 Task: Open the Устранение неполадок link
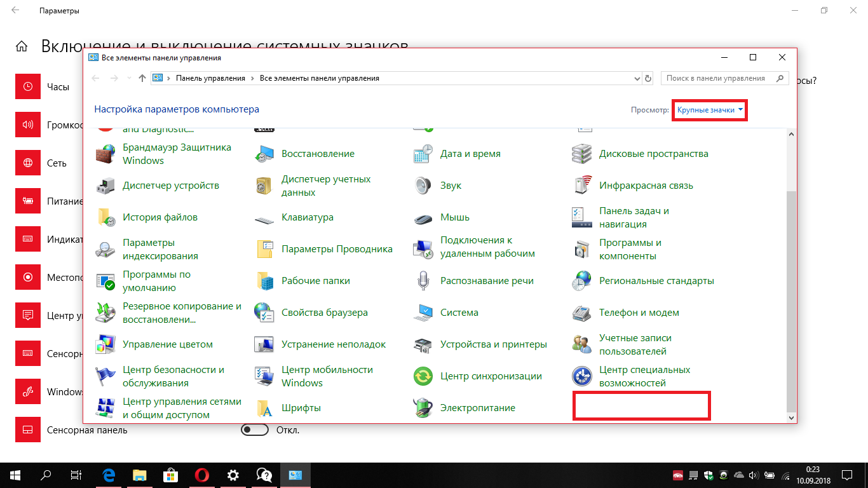pos(334,344)
